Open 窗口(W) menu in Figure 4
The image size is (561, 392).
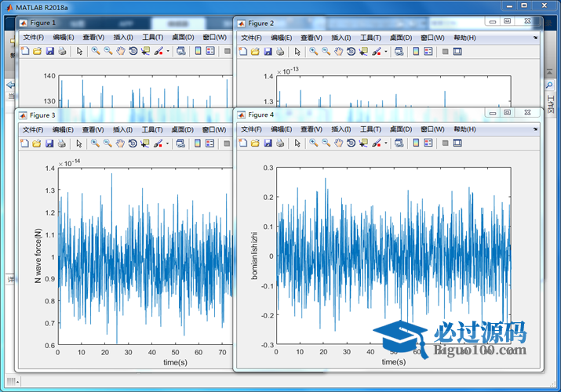point(432,129)
